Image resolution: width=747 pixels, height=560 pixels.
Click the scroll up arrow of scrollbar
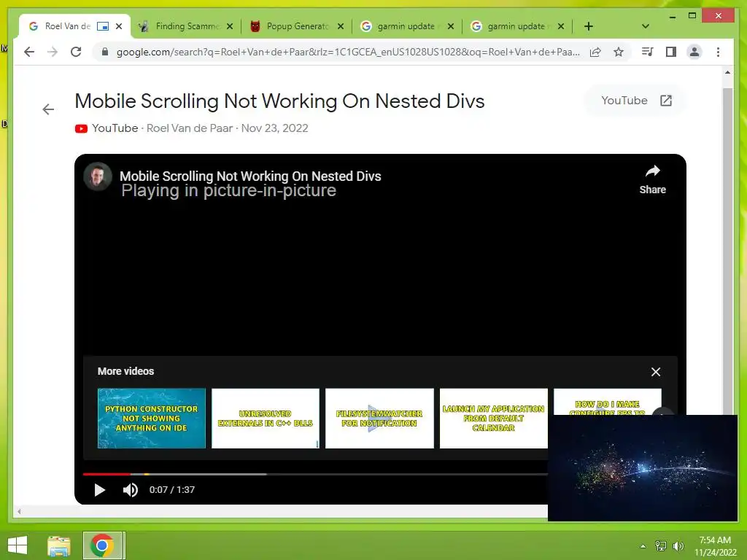pyautogui.click(x=727, y=72)
